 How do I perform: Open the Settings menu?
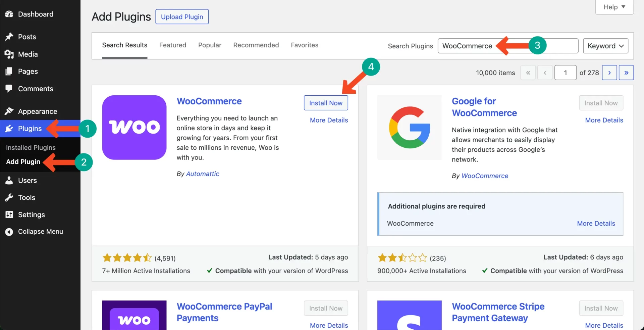(32, 215)
